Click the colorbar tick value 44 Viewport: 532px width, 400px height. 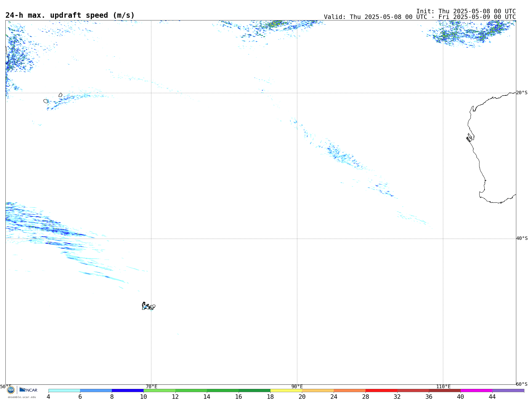(492, 397)
